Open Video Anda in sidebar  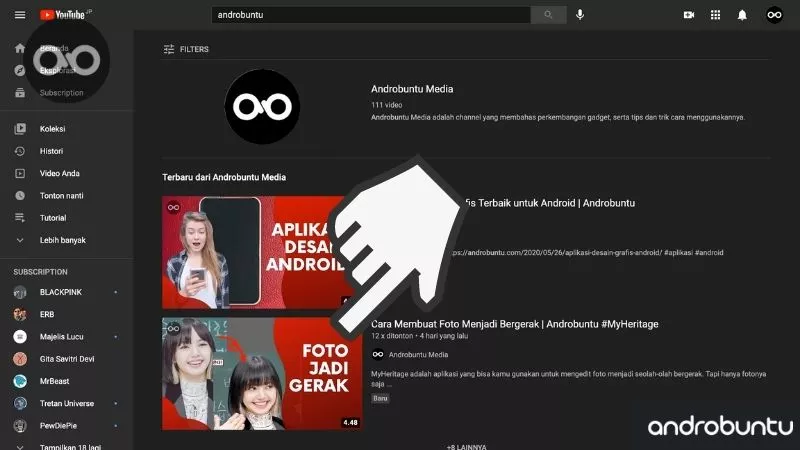click(60, 173)
